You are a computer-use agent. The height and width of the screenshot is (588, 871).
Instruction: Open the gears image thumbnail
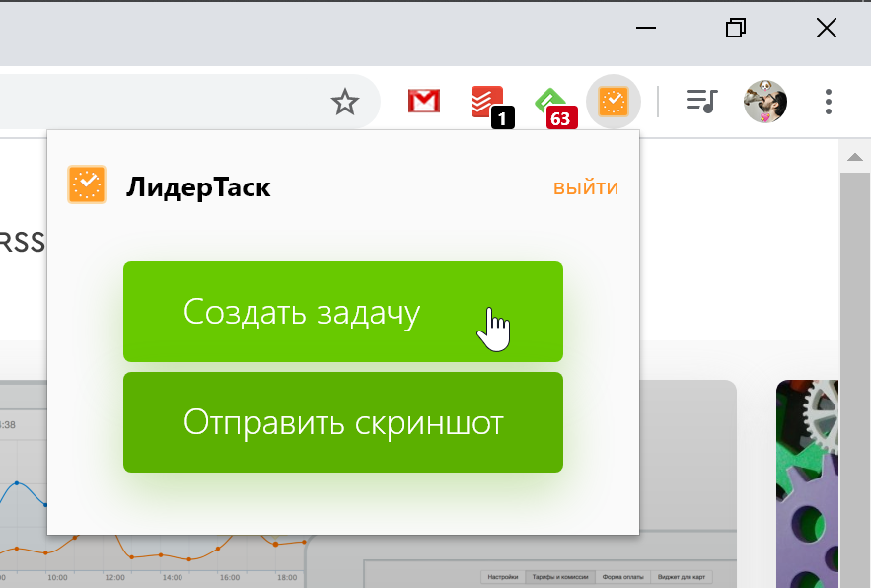pyautogui.click(x=807, y=483)
